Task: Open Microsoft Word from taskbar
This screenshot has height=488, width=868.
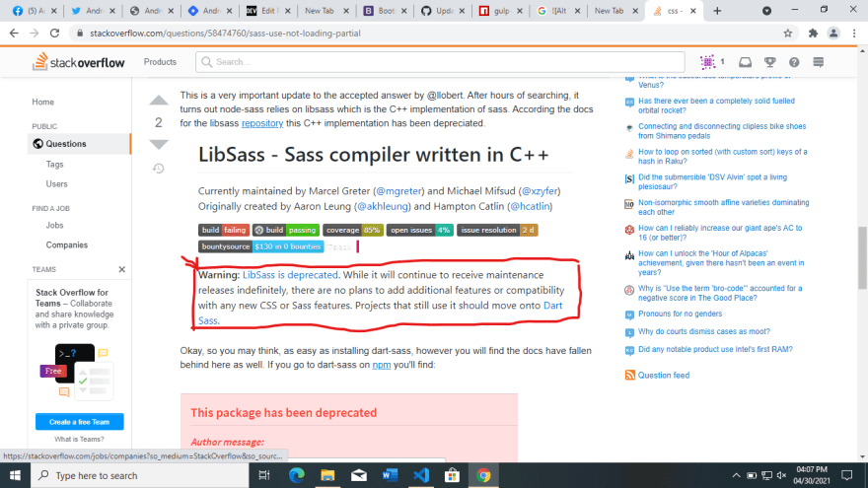Action: coord(391,475)
